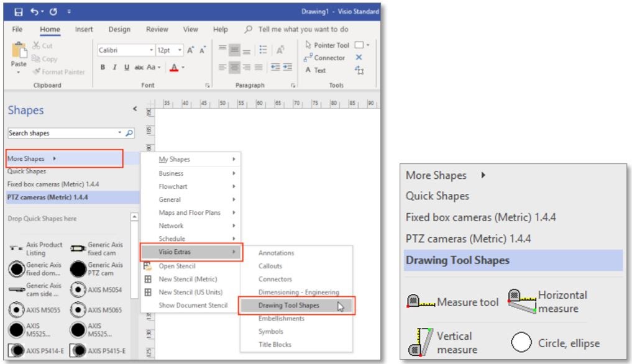Click the Tell me what you want to do box
This screenshot has height=364, width=632.
coord(297,29)
